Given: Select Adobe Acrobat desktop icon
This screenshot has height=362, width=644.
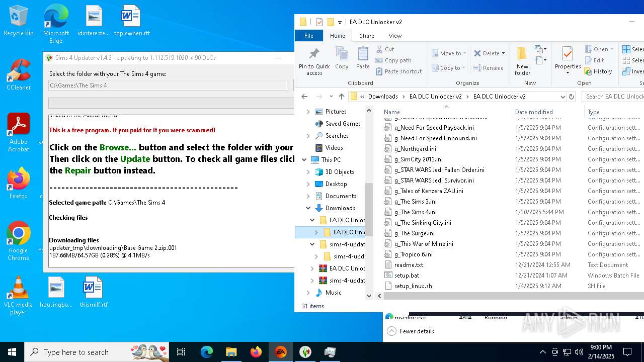Looking at the screenshot, I should click(x=19, y=132).
